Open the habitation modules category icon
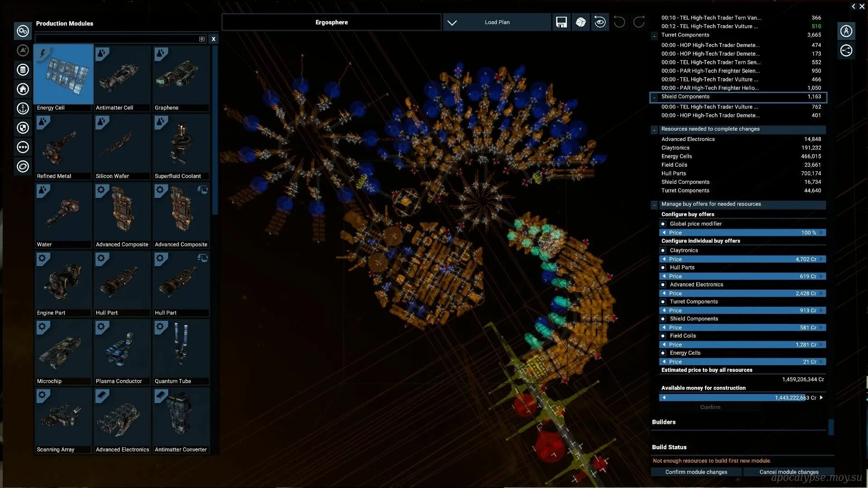 coord(23,89)
